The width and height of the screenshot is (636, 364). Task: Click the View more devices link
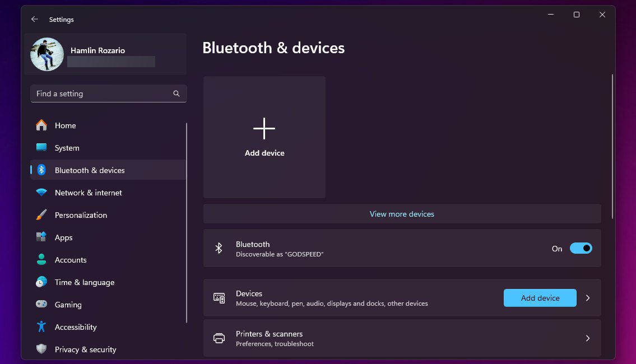402,214
